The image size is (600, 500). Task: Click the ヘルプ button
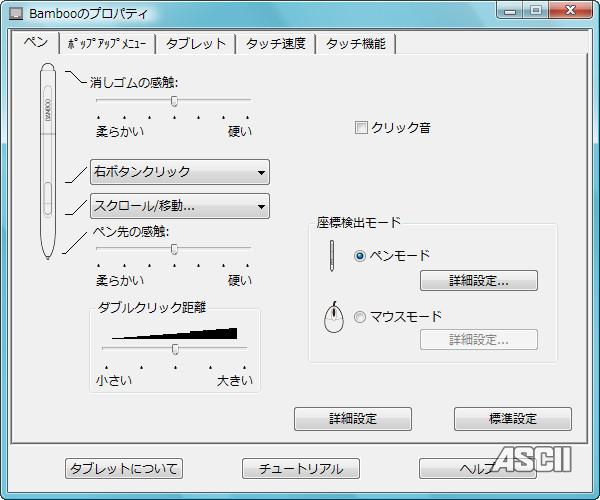478,469
